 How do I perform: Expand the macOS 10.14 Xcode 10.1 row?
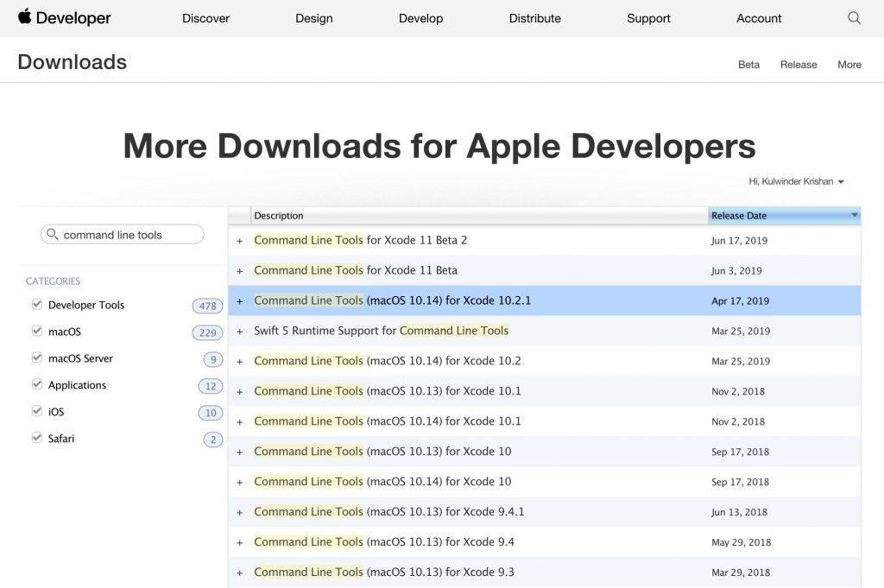coord(240,421)
